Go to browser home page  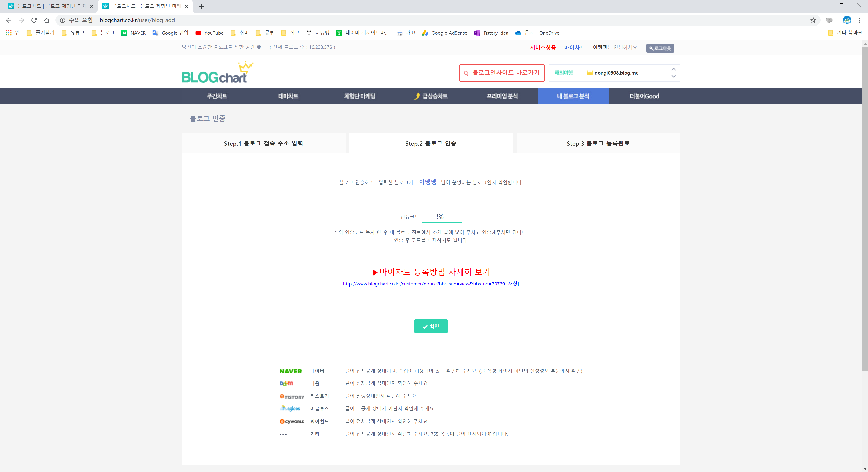pyautogui.click(x=47, y=20)
